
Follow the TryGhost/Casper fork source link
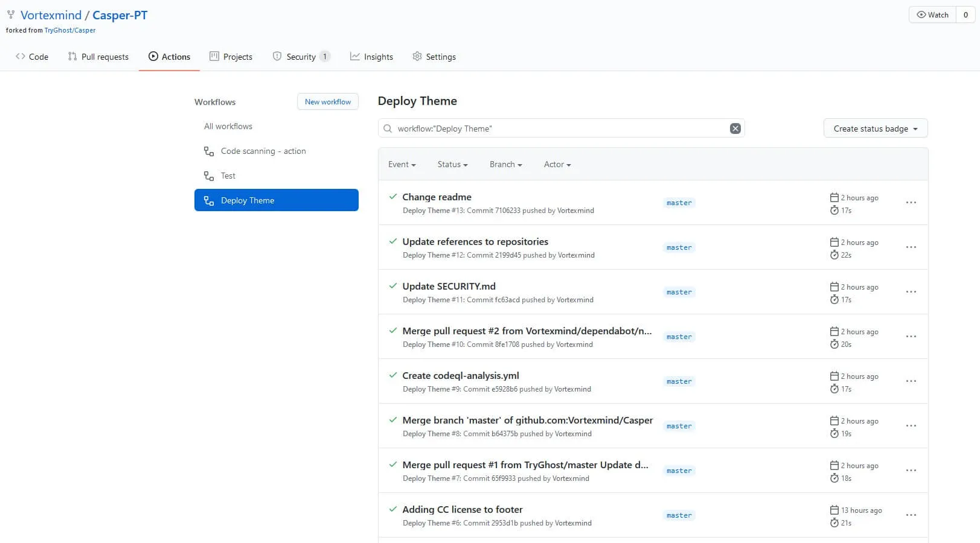70,30
